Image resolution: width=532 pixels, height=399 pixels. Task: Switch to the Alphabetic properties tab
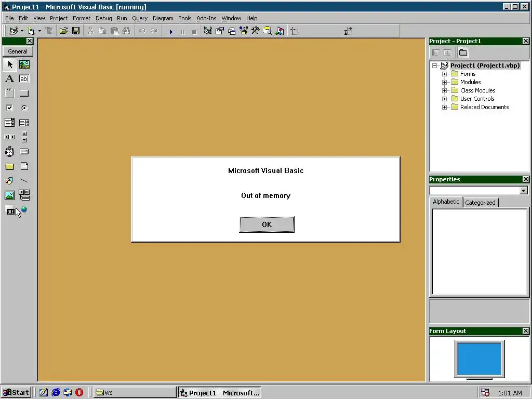[x=446, y=202]
